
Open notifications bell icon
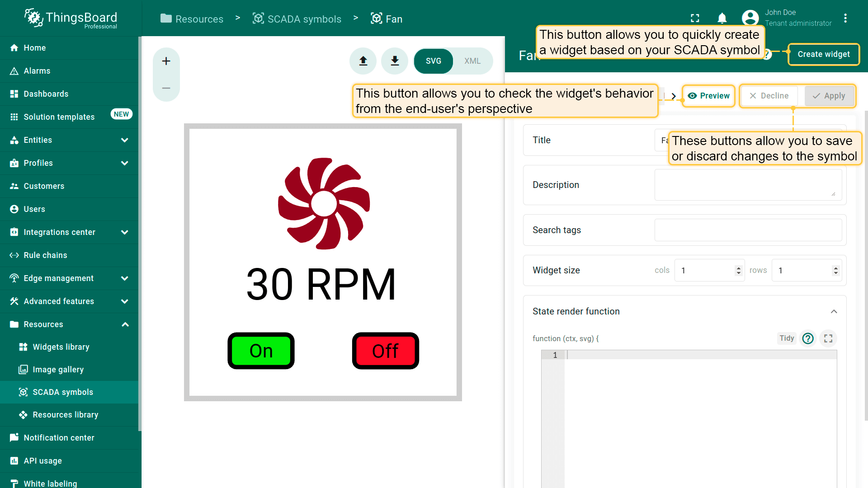coord(722,18)
